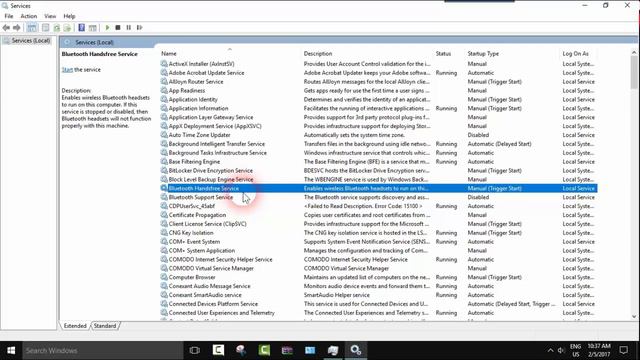640x360 pixels.
Task: Click the Stop Service square icon
Action: tap(118, 28)
